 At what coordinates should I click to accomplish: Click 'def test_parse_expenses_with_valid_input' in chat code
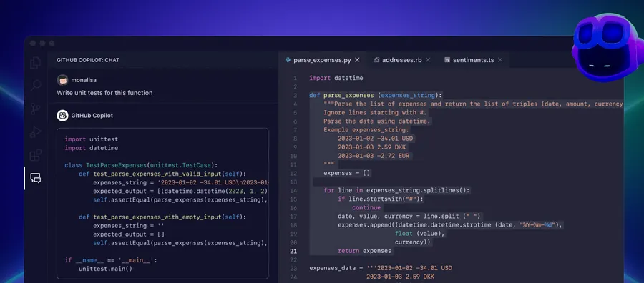162,174
